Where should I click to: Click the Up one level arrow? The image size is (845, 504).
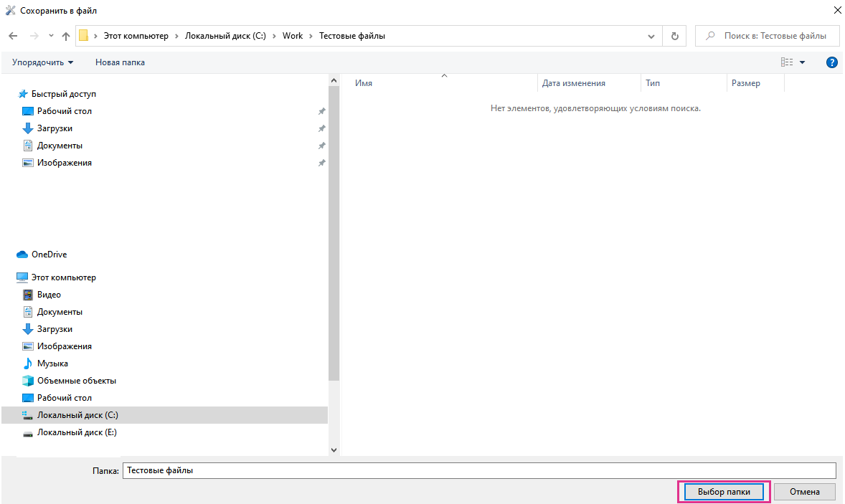66,36
